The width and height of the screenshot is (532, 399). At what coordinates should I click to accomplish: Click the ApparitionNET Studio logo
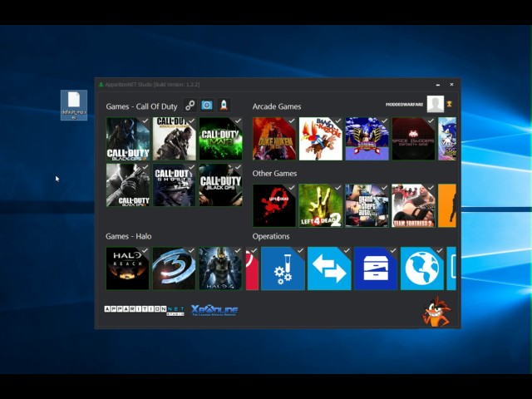coord(144,310)
